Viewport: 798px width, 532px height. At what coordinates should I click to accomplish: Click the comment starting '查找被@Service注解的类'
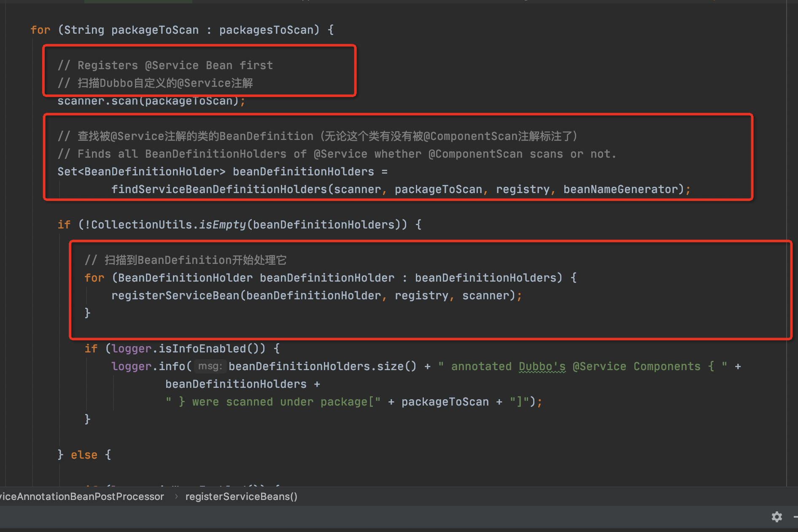pos(318,136)
